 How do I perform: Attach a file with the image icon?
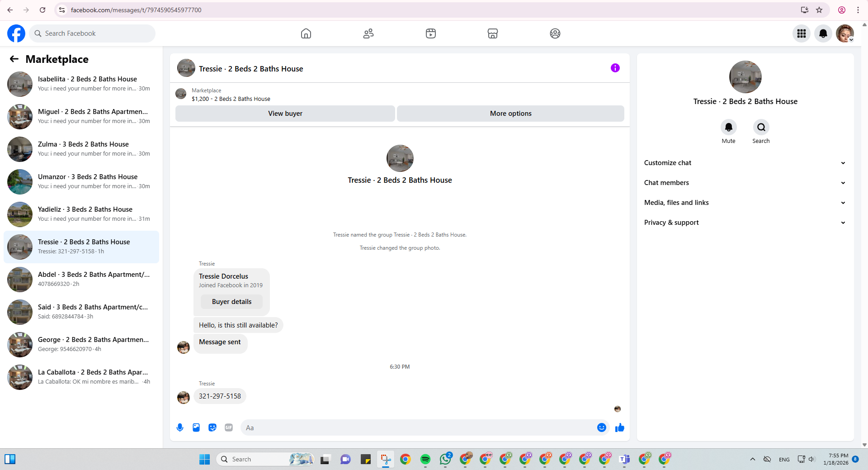pyautogui.click(x=196, y=427)
